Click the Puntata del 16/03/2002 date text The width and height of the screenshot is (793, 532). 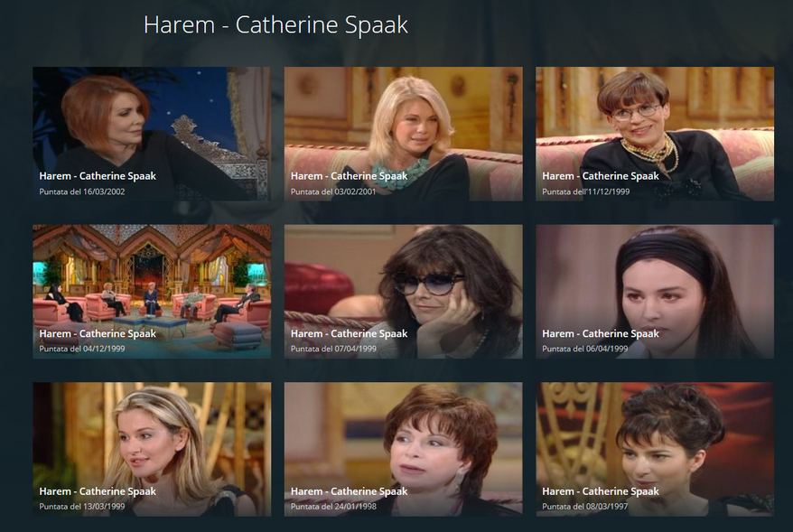point(82,191)
